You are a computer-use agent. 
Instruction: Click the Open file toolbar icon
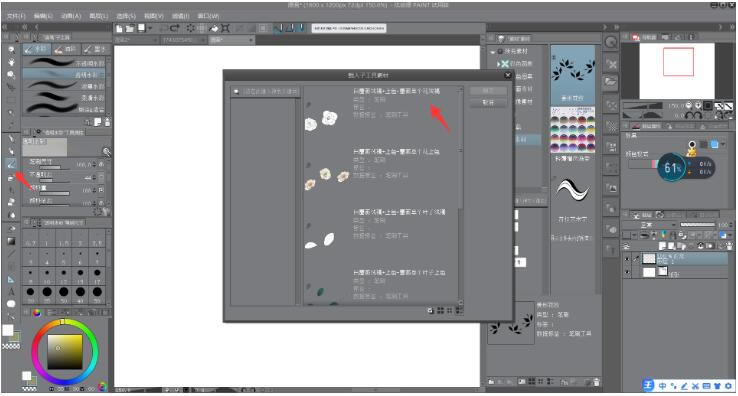[x=130, y=29]
